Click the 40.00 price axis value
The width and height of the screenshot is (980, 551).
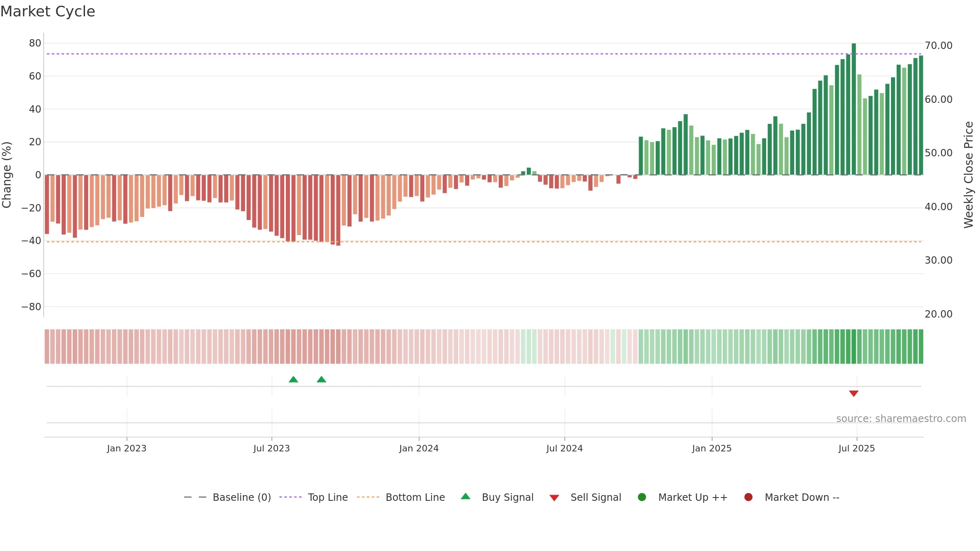938,207
